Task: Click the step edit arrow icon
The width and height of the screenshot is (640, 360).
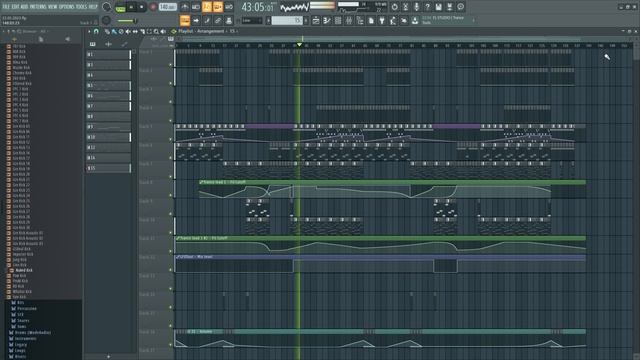Action: click(196, 20)
